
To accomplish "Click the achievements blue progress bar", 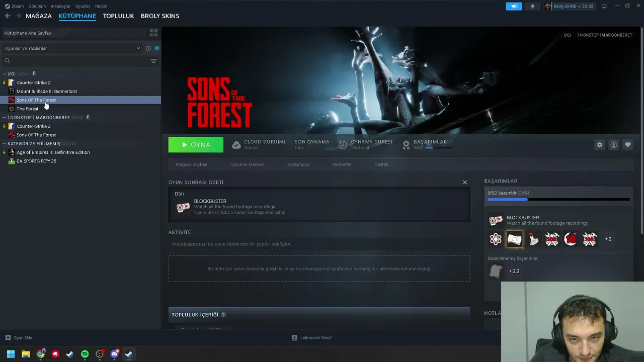I will (558, 200).
